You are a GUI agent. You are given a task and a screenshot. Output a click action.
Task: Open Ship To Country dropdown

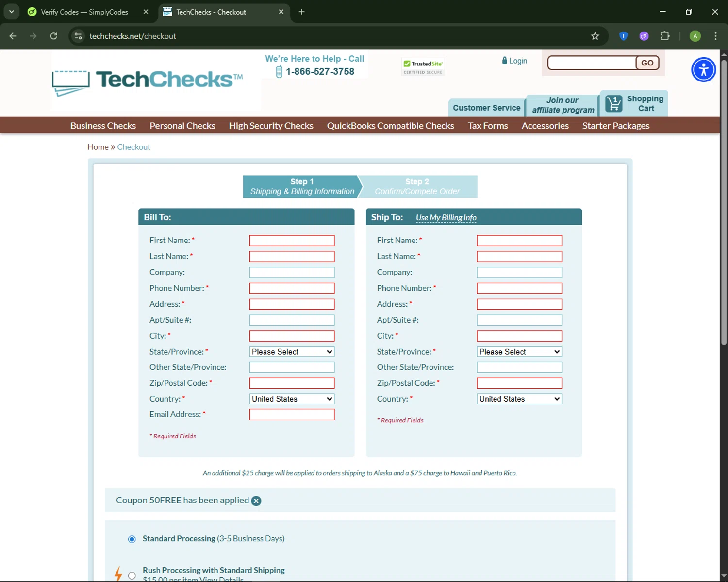coord(519,399)
